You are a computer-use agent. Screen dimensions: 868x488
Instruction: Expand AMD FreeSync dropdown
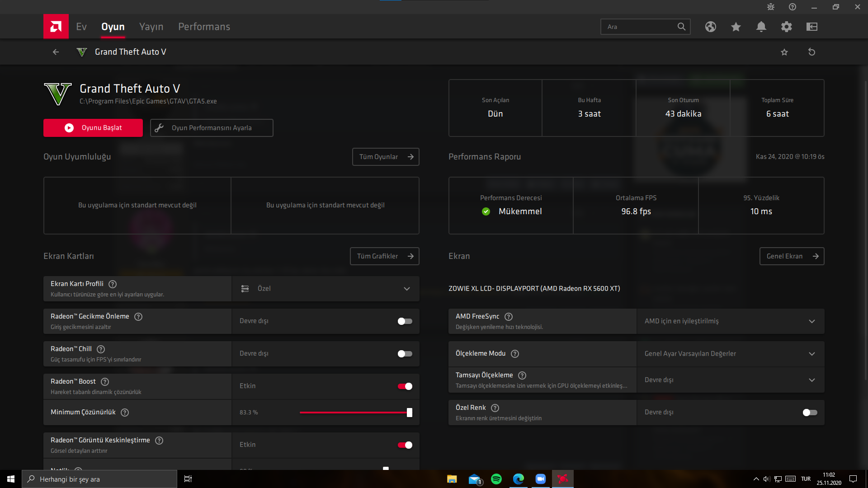(x=731, y=321)
